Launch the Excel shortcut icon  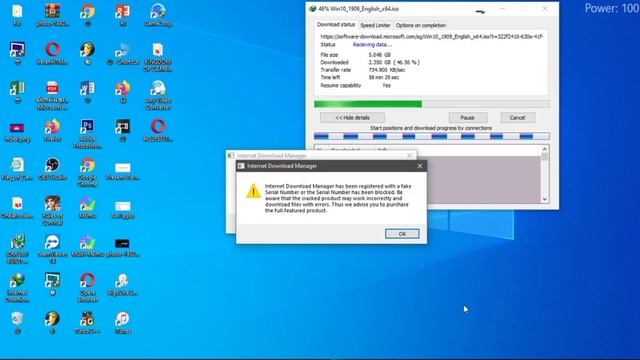(x=17, y=89)
